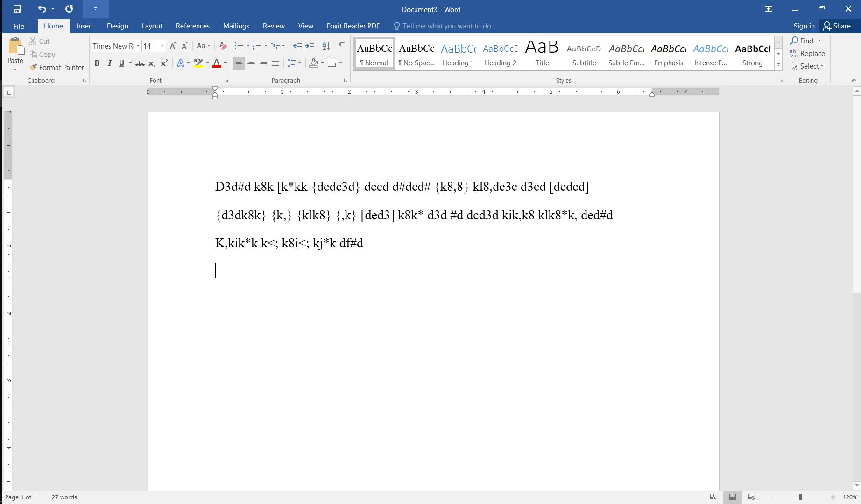Click the Grow Font size icon
Viewport: 861px width, 504px height.
(173, 46)
